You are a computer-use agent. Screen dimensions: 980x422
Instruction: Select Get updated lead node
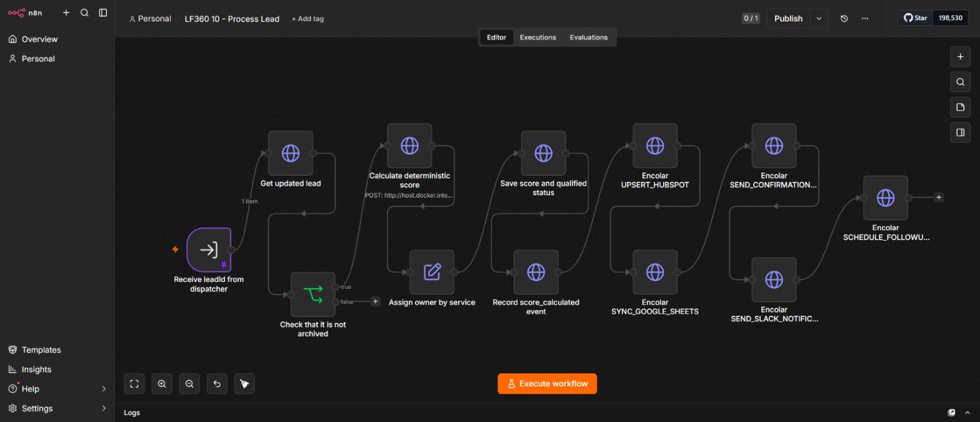[291, 153]
